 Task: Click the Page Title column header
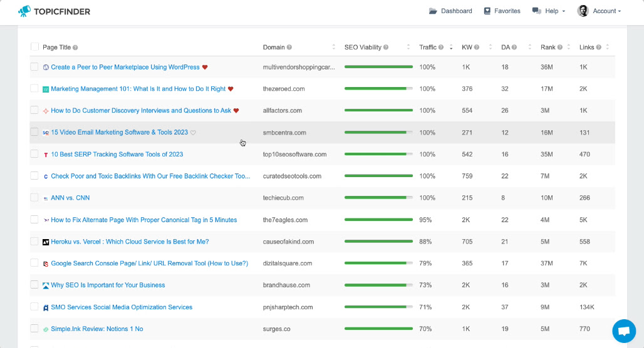coord(56,47)
